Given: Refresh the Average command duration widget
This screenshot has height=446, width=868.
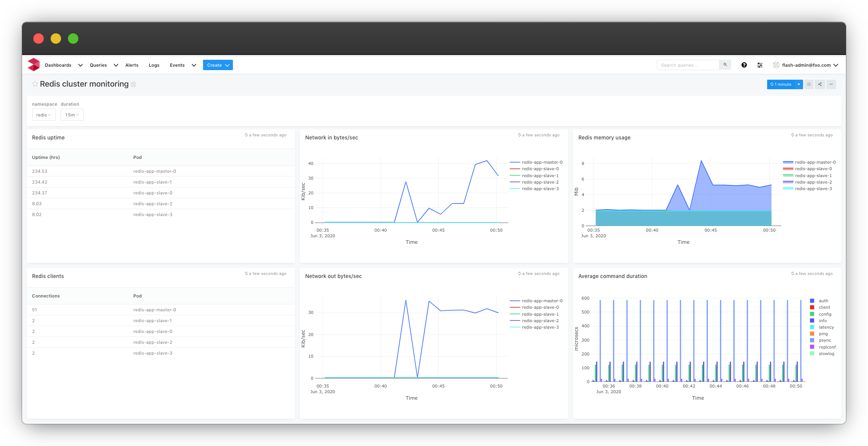Looking at the screenshot, I should pyautogui.click(x=793, y=274).
